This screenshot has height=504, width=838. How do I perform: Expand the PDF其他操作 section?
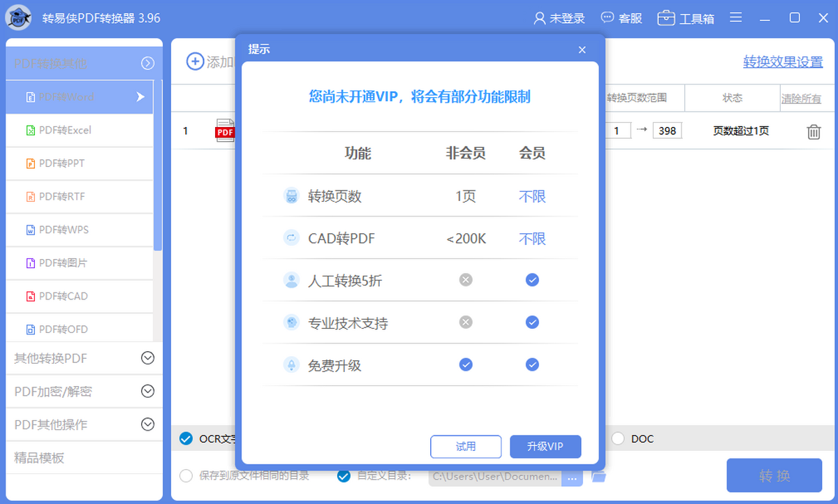tap(84, 424)
